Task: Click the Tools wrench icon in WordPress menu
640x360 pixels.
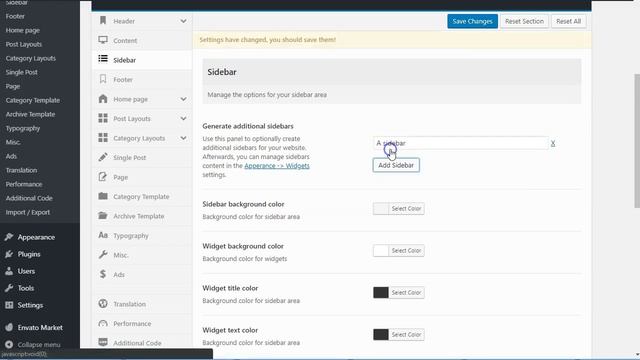Action: (9, 288)
